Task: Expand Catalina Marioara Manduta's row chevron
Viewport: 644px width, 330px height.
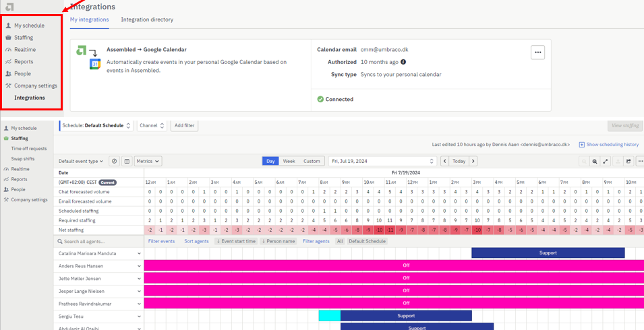Action: click(x=139, y=254)
